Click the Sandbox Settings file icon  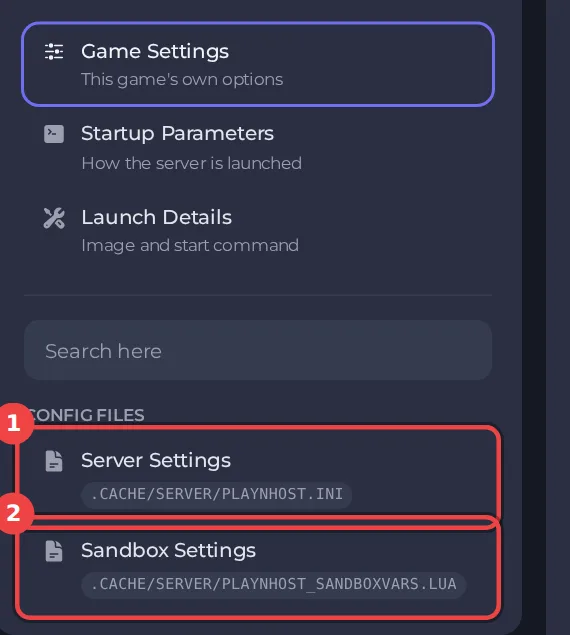point(54,551)
